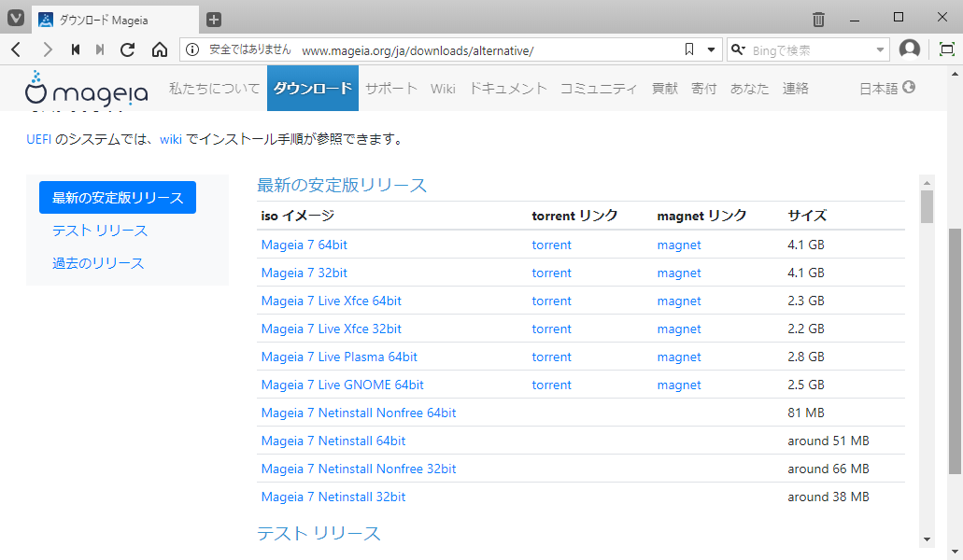Open torrent link for Mageia 7 64bit

tap(551, 245)
